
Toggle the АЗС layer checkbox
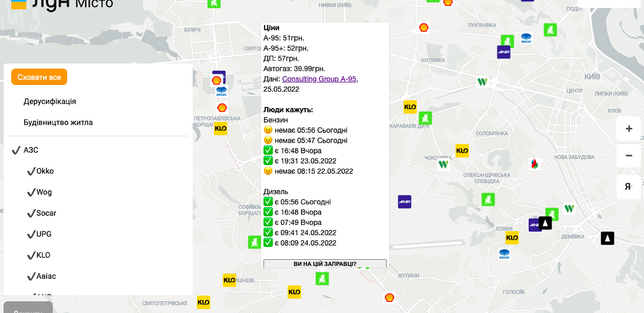click(x=16, y=150)
